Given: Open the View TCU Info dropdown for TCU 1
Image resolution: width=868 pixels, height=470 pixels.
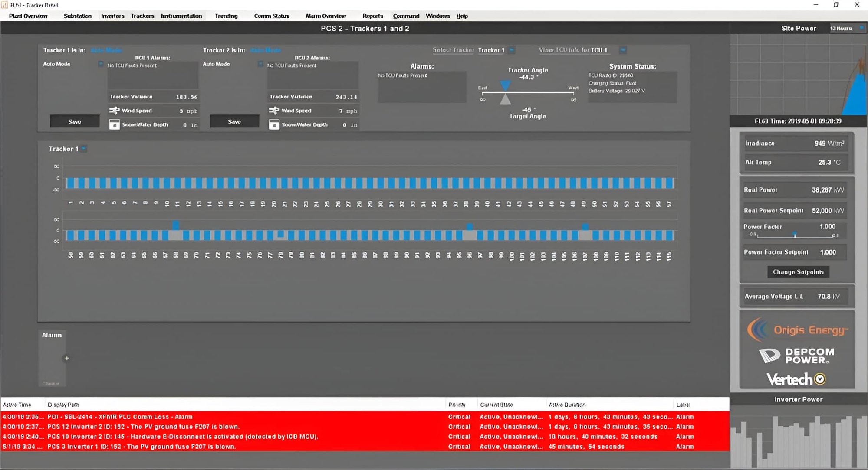Looking at the screenshot, I should (x=622, y=50).
